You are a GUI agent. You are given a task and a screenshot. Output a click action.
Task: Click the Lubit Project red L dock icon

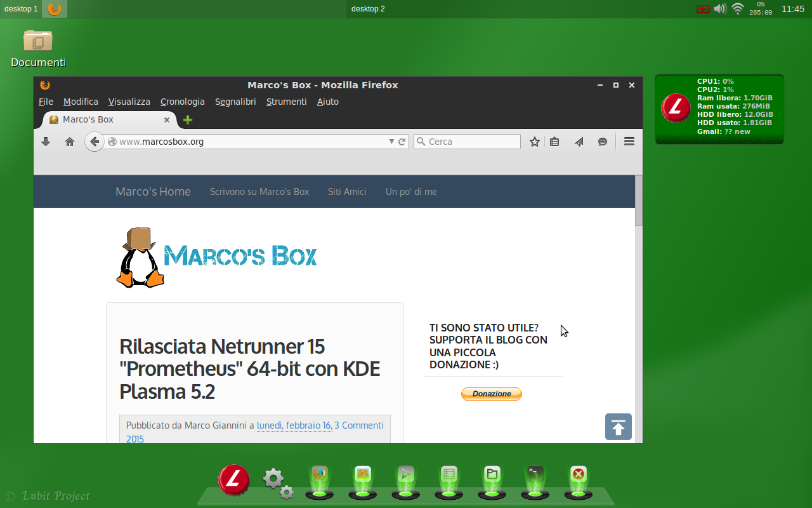(233, 478)
